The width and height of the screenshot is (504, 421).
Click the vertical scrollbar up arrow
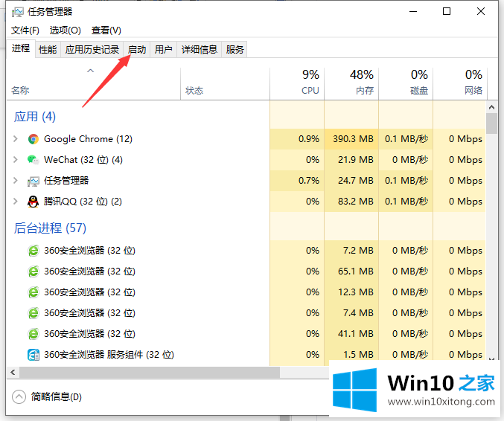click(491, 107)
